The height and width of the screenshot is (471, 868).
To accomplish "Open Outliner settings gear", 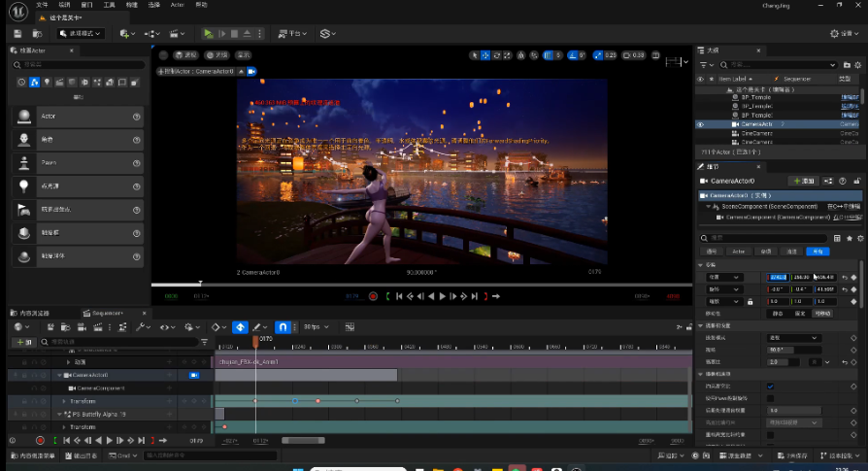I will 858,65.
